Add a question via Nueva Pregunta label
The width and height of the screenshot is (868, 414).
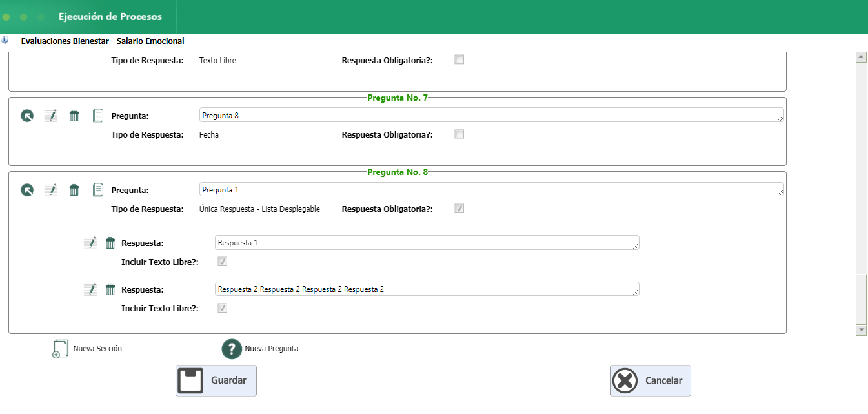click(271, 349)
